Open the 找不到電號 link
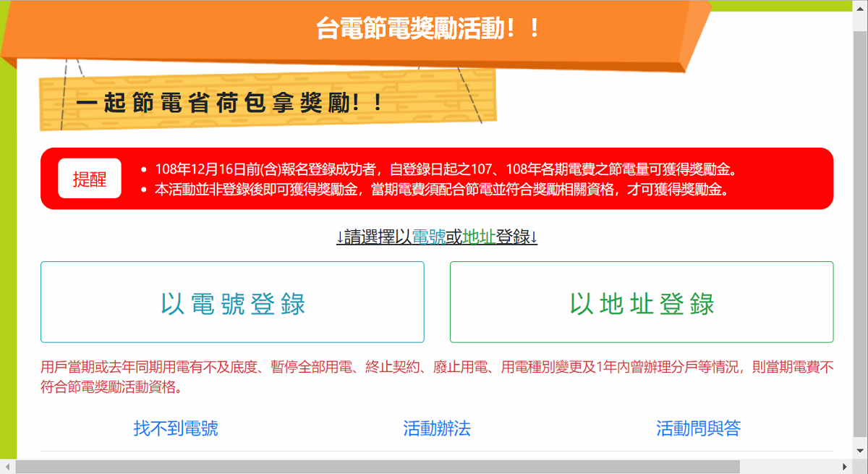The height and width of the screenshot is (474, 868). coord(176,428)
